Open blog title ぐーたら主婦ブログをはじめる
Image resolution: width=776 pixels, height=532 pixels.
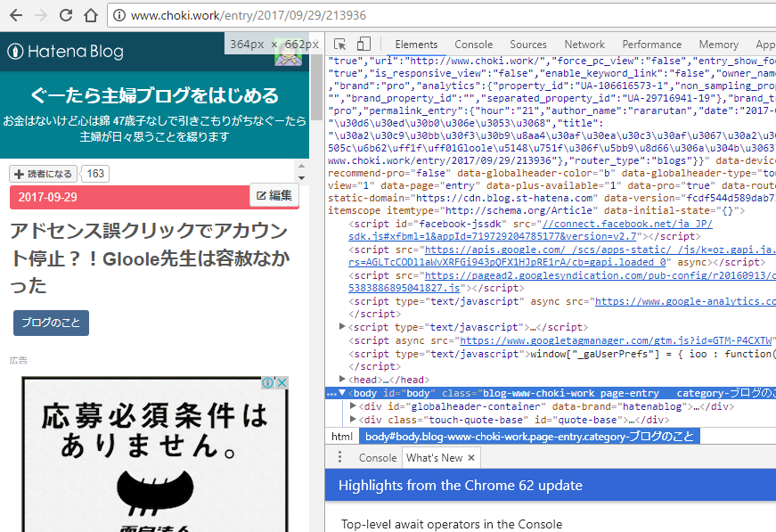154,95
